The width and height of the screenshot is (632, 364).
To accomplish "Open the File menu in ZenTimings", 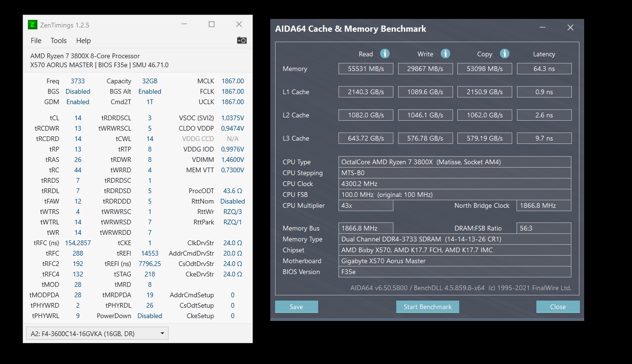I will [36, 41].
